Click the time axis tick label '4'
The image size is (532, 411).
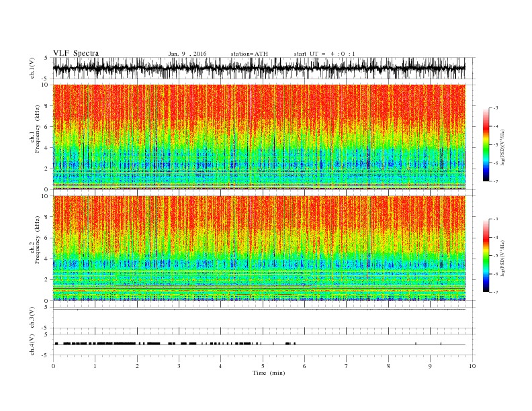[220, 366]
